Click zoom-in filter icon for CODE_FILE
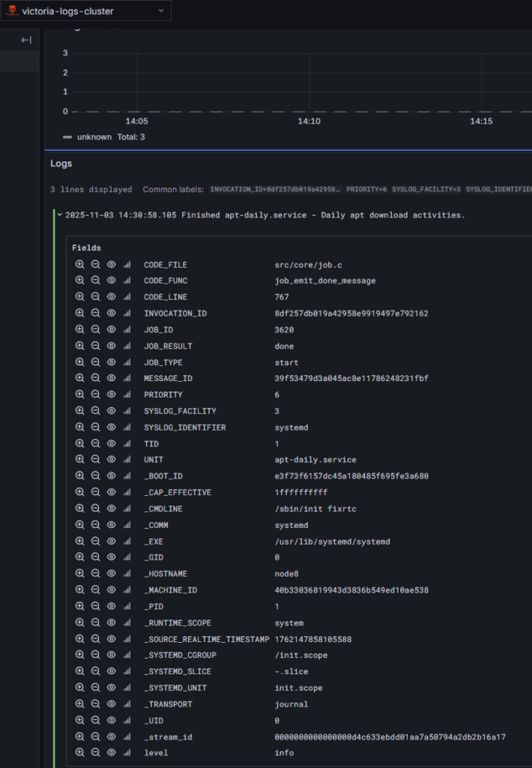The height and width of the screenshot is (768, 532). (x=79, y=265)
